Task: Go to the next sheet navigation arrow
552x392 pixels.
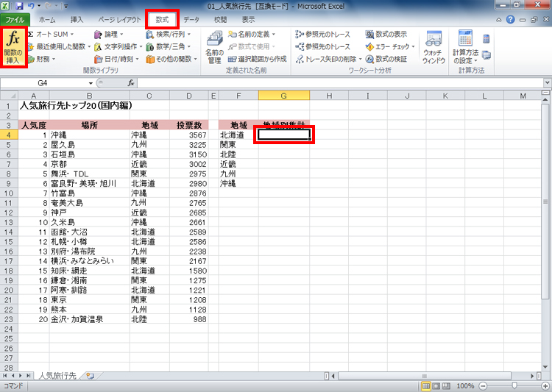Action: pyautogui.click(x=21, y=376)
